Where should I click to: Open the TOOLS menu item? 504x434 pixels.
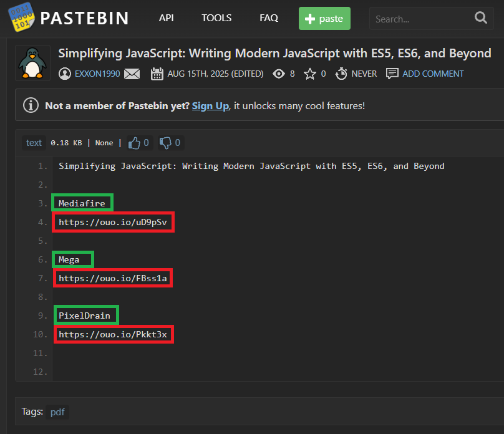click(216, 18)
